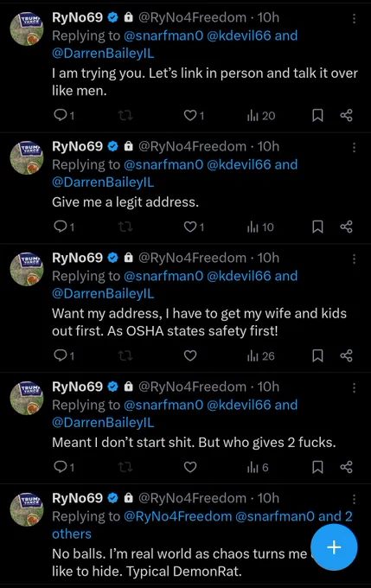
Task: Retweet the 'Give me a legit address' tweet
Action: [125, 227]
